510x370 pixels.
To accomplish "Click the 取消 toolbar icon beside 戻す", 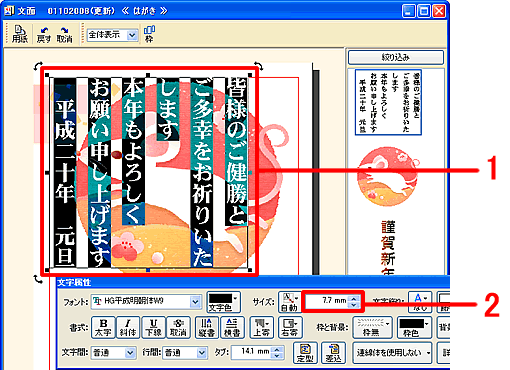I will (x=64, y=35).
